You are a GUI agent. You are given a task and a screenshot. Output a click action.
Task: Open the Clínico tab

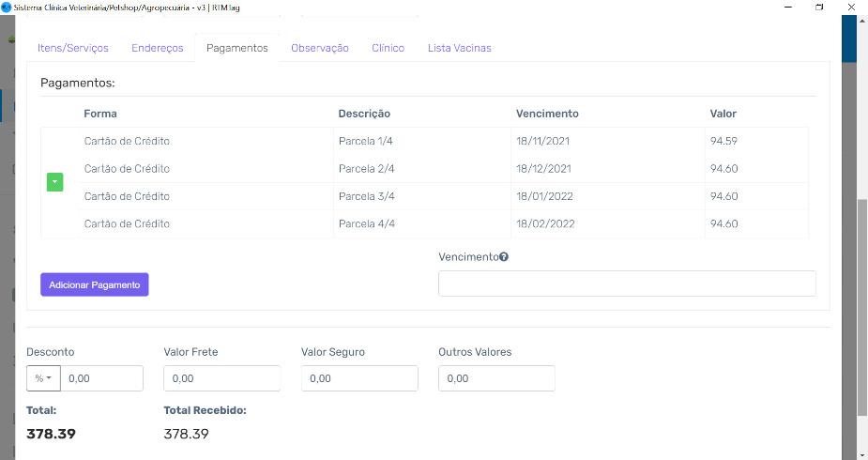click(x=388, y=48)
